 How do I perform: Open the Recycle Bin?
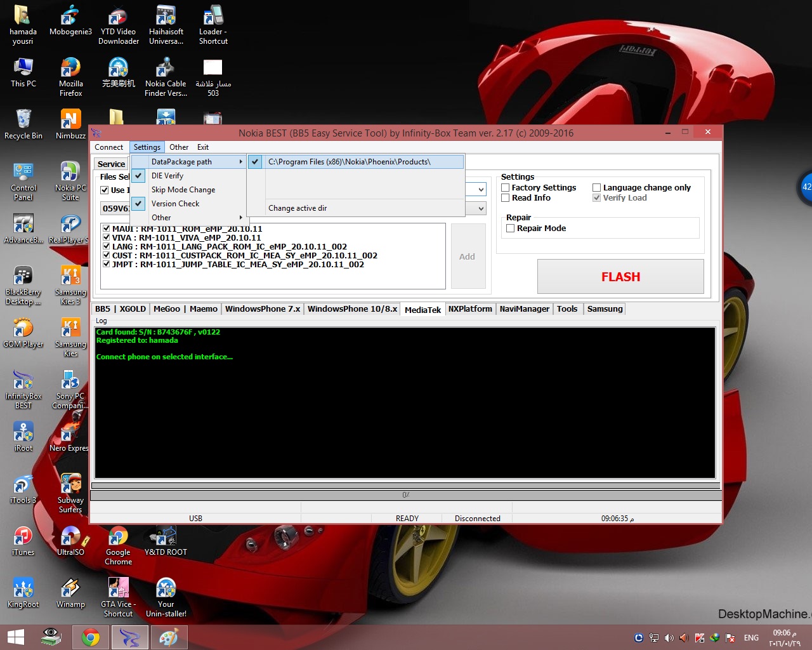click(23, 124)
